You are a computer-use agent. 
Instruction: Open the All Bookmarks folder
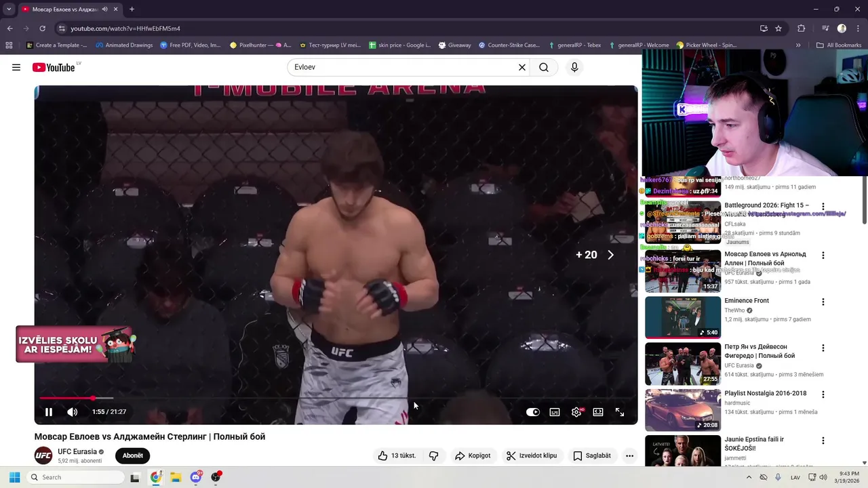(839, 45)
